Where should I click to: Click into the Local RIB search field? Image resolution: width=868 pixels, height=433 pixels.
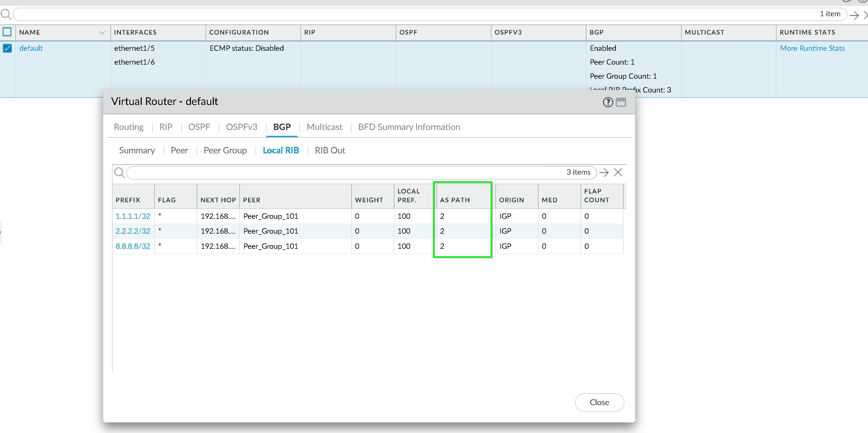pyautogui.click(x=337, y=173)
